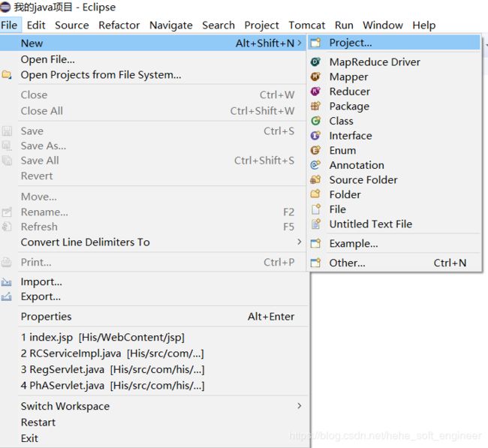Select Import... label in File menu
488x448 pixels.
[x=41, y=282]
